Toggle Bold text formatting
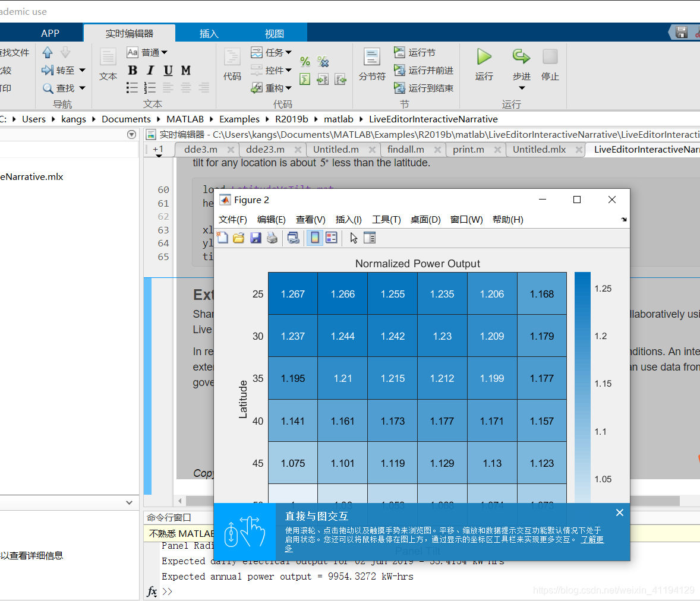 tap(133, 71)
